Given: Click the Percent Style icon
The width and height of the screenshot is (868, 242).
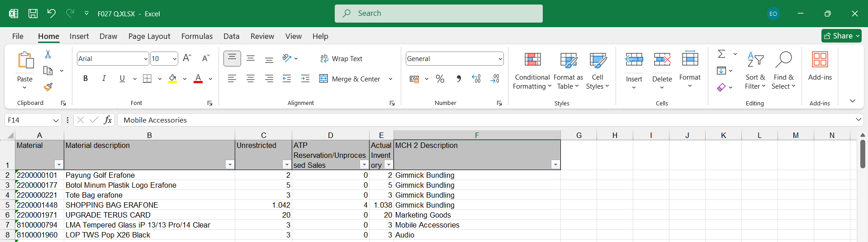Looking at the screenshot, I should (x=440, y=79).
